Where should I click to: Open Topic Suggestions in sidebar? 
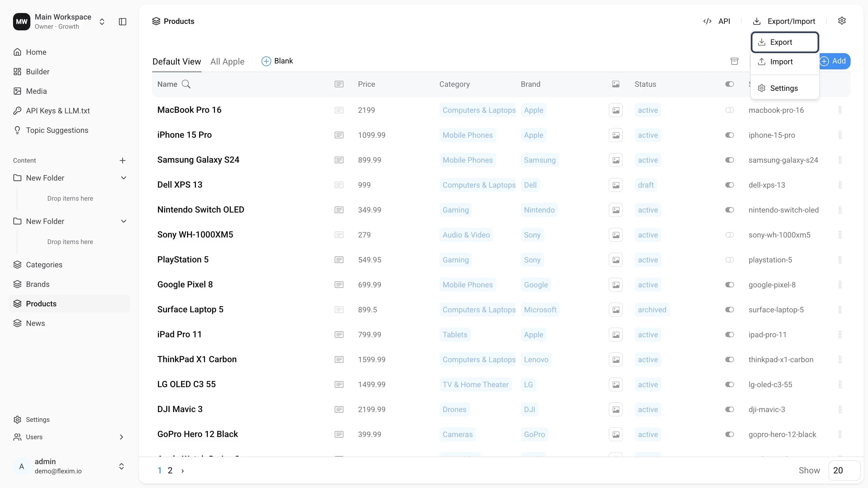[69, 130]
